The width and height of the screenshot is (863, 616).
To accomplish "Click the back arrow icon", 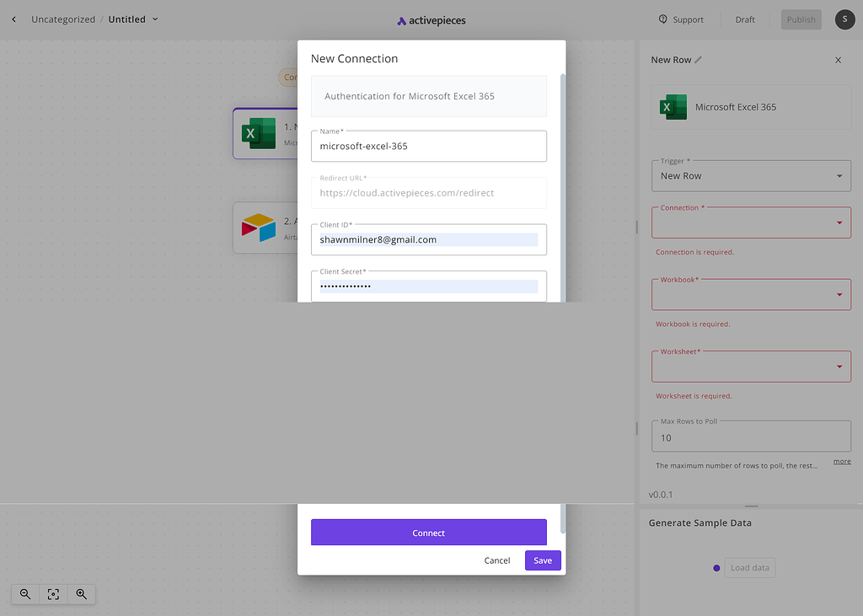I will (13, 19).
